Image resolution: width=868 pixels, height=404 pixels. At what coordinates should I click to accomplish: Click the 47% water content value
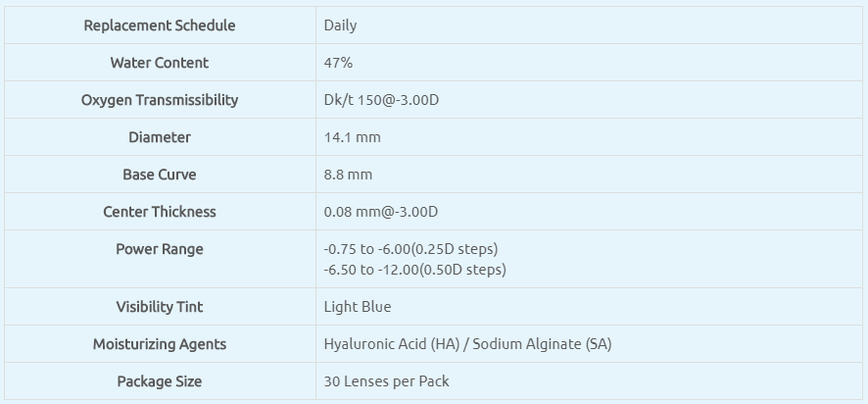(x=338, y=63)
